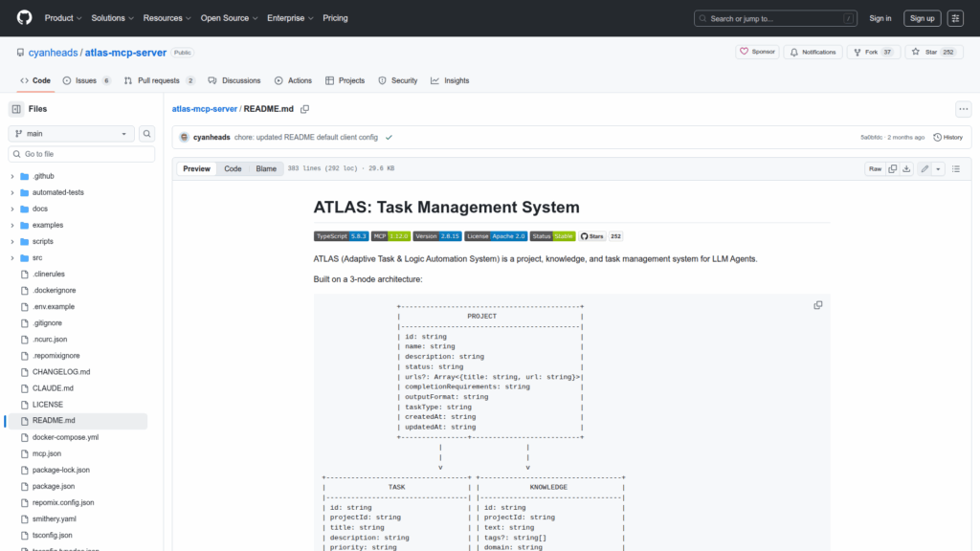The image size is (980, 551).
Task: Open the Insights tab
Action: click(450, 80)
